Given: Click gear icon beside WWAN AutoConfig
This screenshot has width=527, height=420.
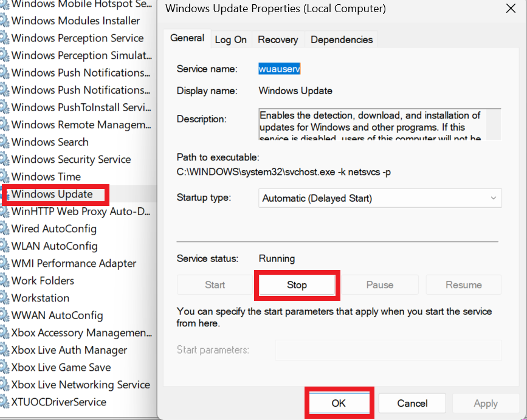Looking at the screenshot, I should click(4, 315).
